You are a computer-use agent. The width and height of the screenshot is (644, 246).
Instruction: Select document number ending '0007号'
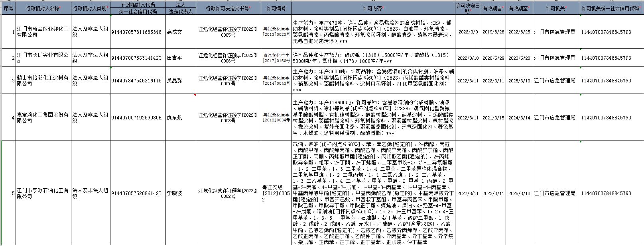point(228,80)
